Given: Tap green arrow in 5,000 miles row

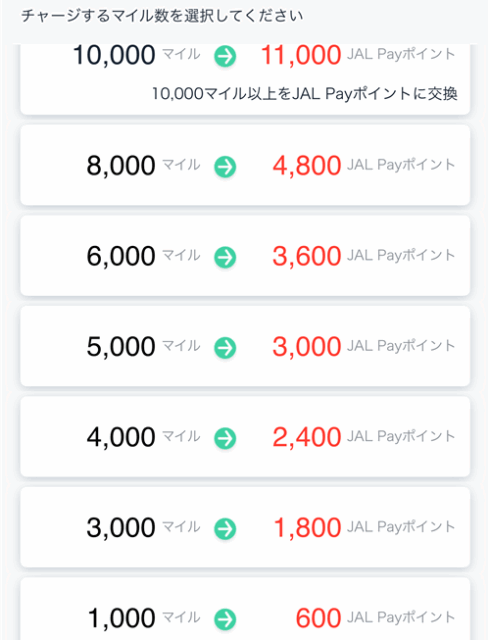Looking at the screenshot, I should (225, 348).
